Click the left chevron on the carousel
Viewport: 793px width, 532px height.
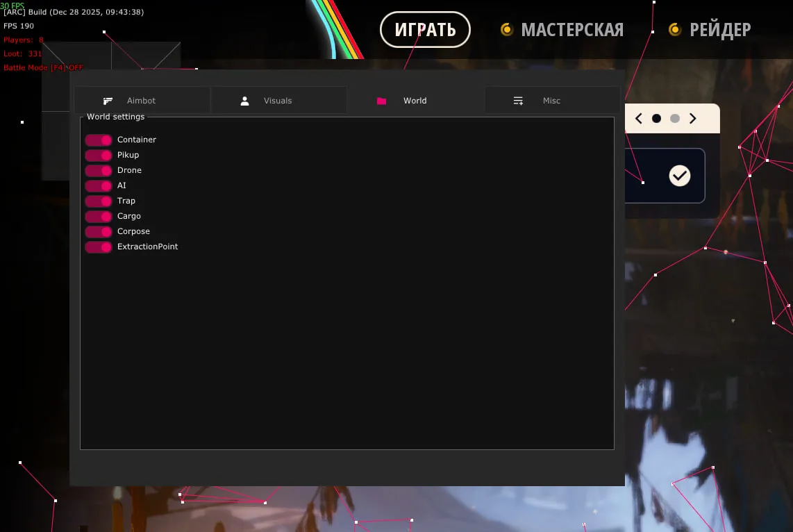[x=638, y=118]
